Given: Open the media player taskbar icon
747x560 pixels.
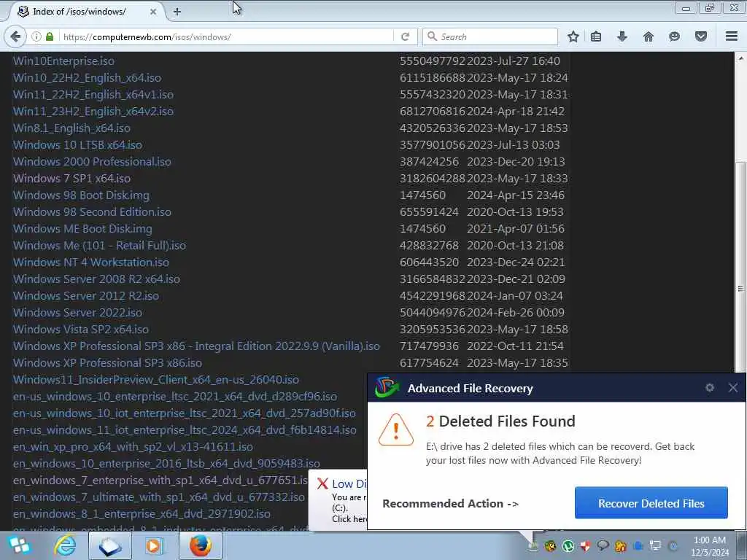Looking at the screenshot, I should tap(153, 545).
